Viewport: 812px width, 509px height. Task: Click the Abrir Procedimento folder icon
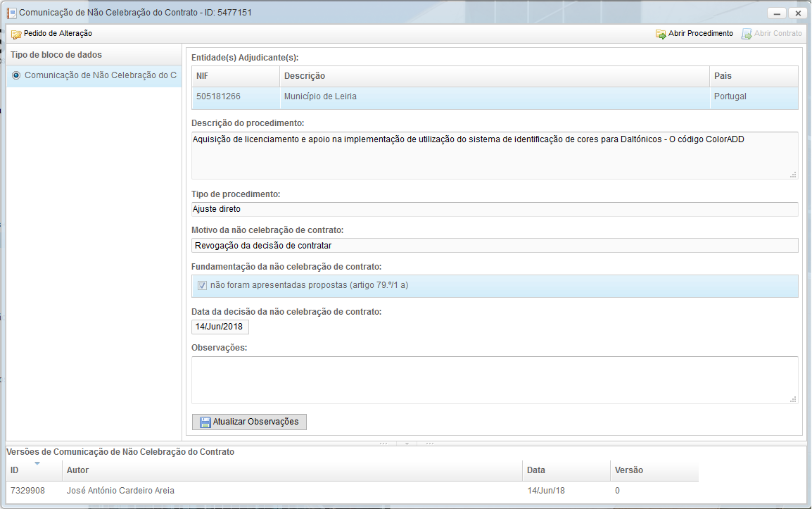point(661,34)
